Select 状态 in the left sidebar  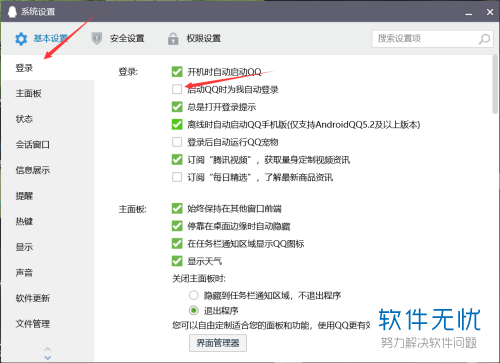[48, 119]
